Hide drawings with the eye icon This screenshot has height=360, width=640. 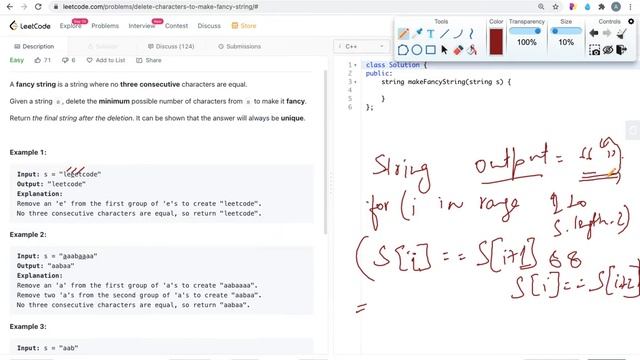click(x=608, y=50)
